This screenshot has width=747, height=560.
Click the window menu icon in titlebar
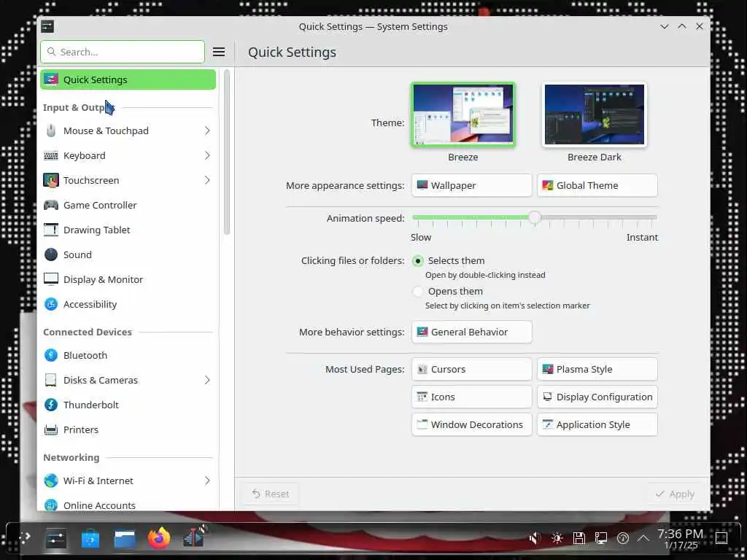point(47,26)
